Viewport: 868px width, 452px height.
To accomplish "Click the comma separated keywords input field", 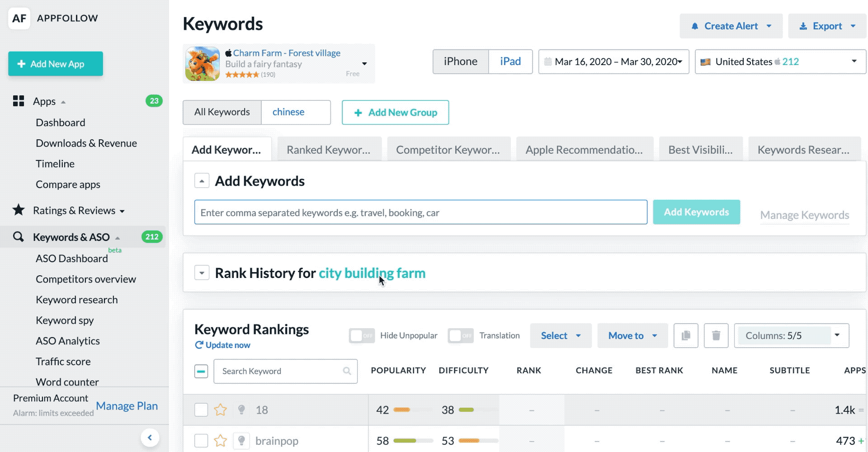I will pos(420,212).
